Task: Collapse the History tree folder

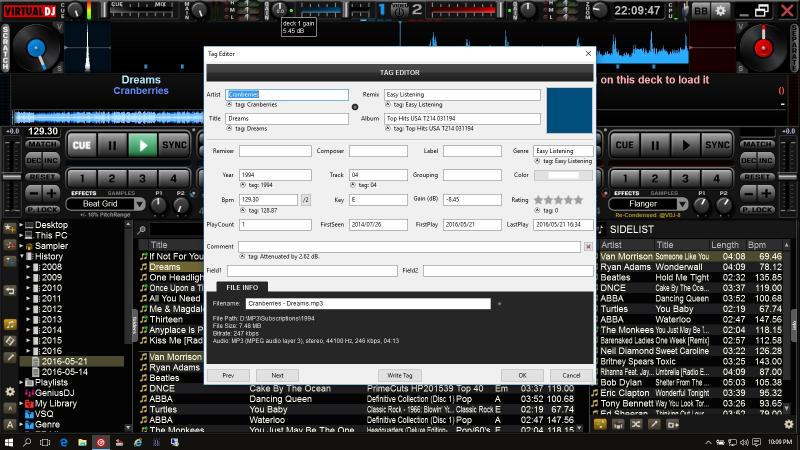Action: pyautogui.click(x=22, y=256)
